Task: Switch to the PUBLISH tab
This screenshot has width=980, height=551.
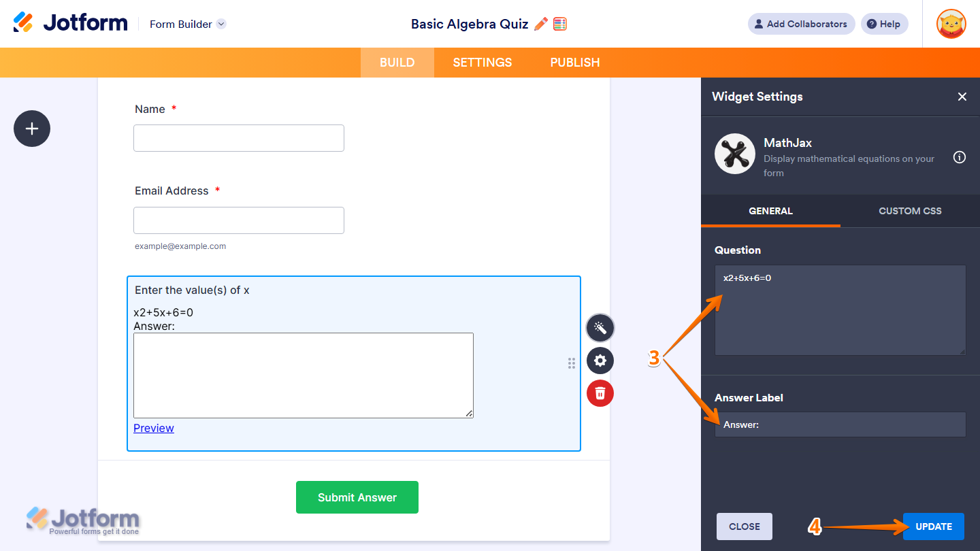Action: tap(574, 62)
